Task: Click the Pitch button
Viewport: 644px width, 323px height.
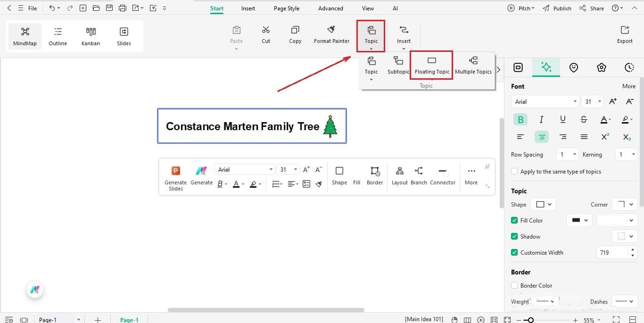Action: (521, 8)
